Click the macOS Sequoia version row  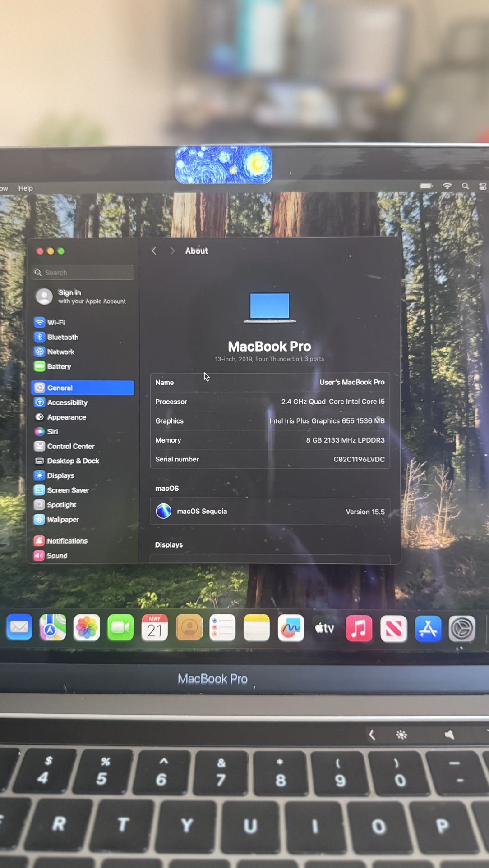tap(270, 511)
